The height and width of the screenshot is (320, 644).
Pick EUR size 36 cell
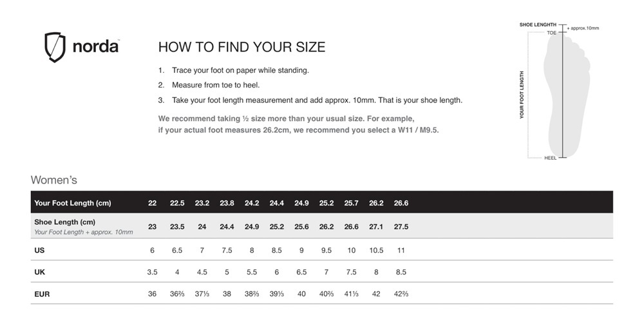coord(152,294)
